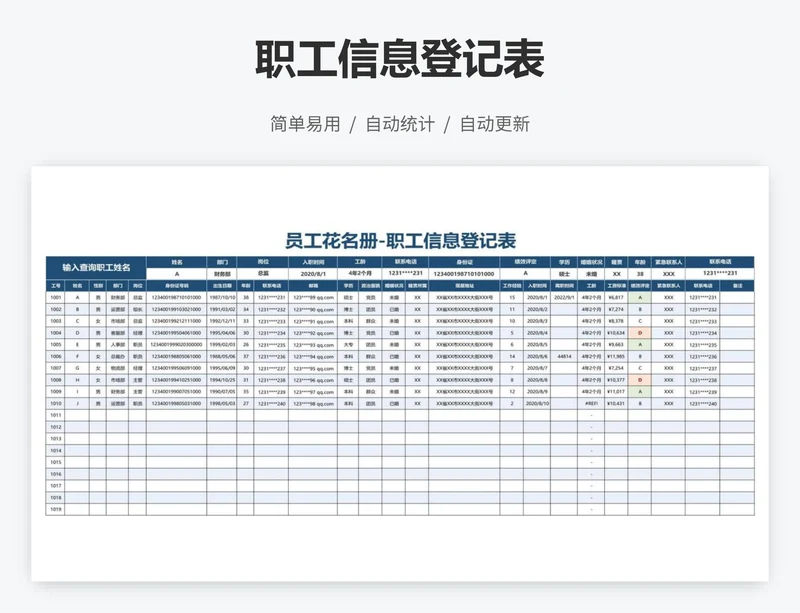Click employee number cell 1005

tap(56, 345)
